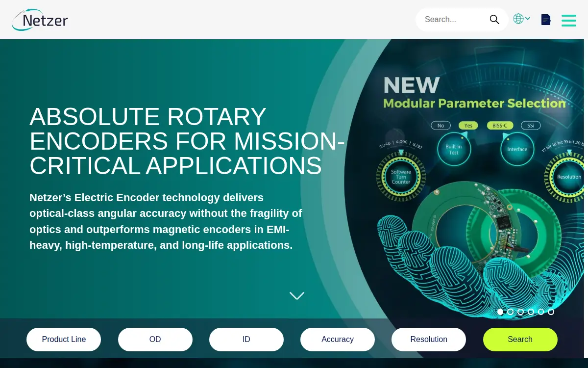Screen dimensions: 588x368
Task: Click the Modular Parameter Selection text
Action: (474, 104)
